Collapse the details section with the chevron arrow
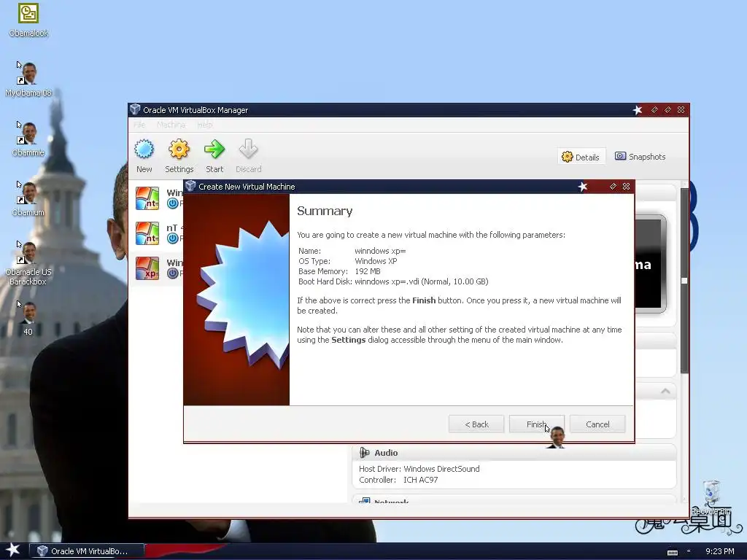The height and width of the screenshot is (560, 747). point(665,392)
